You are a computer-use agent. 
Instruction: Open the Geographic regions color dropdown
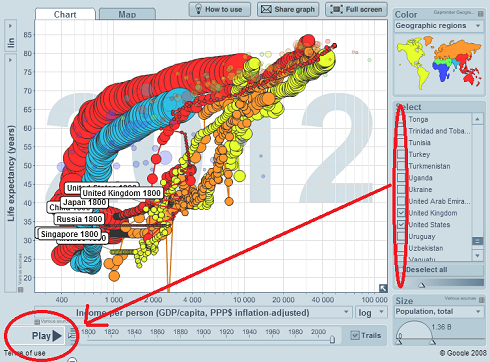(x=439, y=26)
